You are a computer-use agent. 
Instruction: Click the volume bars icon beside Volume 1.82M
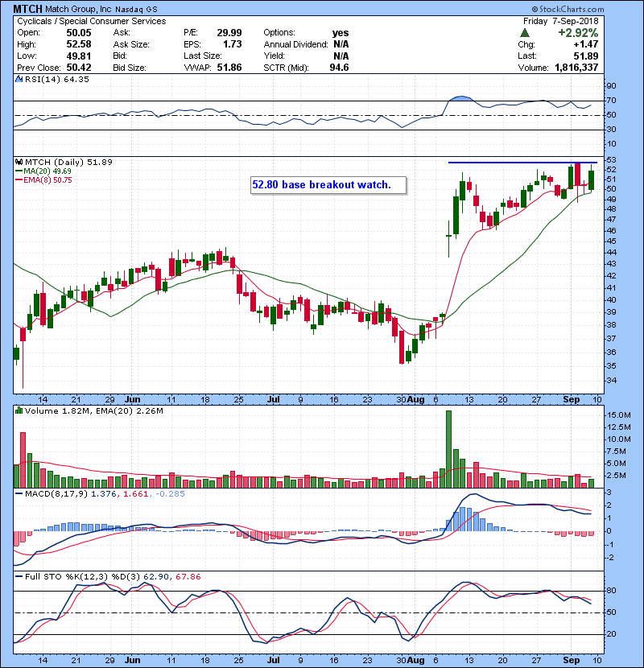[19, 410]
